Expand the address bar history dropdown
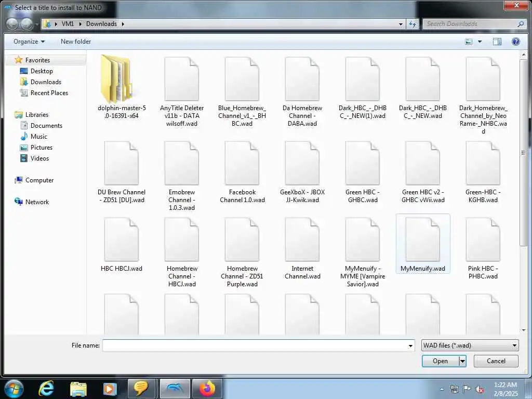Viewport: 532px width, 399px height. tap(401, 24)
